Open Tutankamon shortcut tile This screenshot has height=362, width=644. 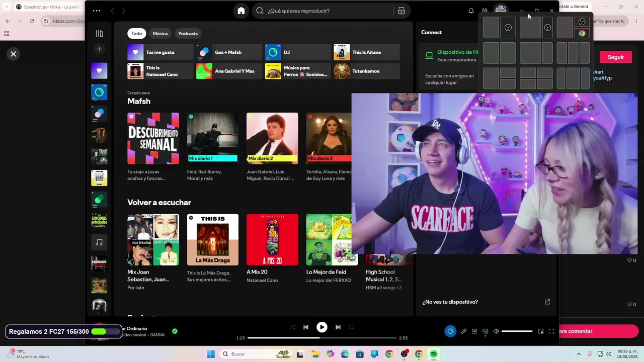pyautogui.click(x=367, y=71)
